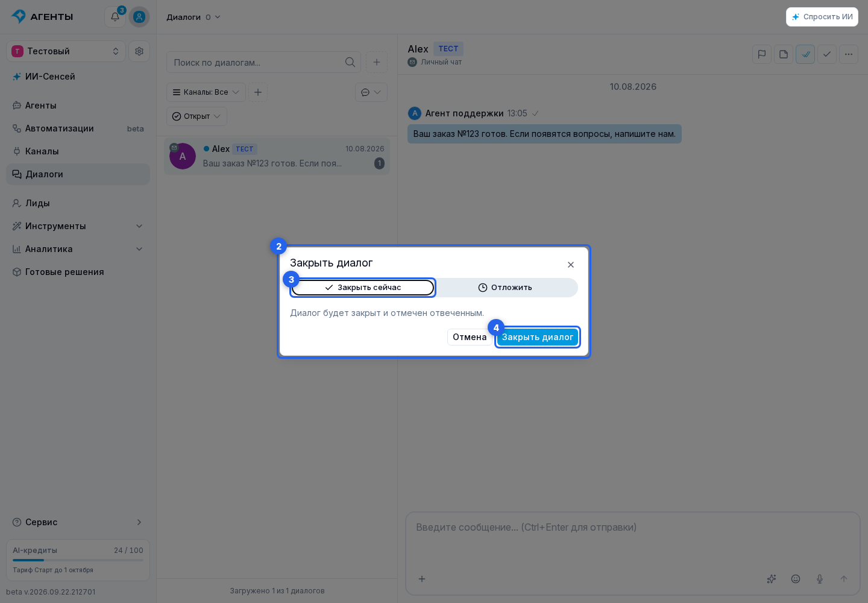The image size is (868, 603).
Task: Open the Открыт status dropdown
Action: point(197,116)
